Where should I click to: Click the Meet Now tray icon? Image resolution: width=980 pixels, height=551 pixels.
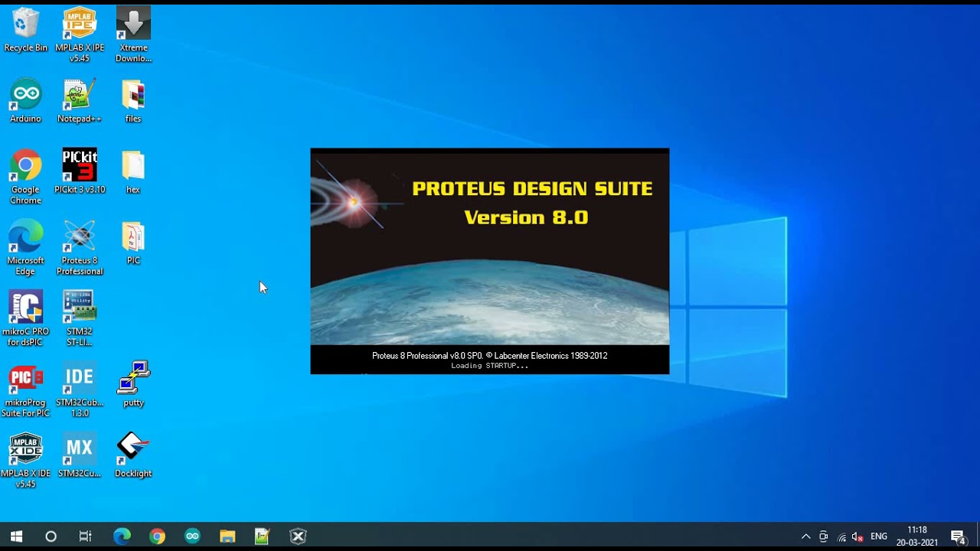click(823, 536)
